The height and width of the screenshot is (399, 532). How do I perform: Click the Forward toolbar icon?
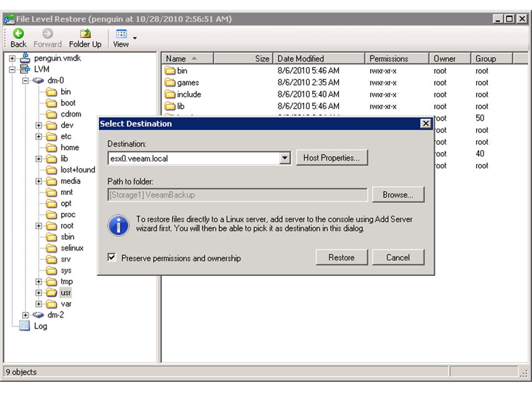[x=48, y=33]
